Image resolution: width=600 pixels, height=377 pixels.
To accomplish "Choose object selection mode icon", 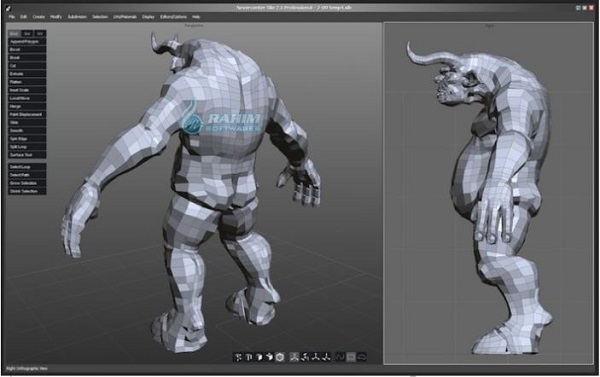I will click(x=269, y=357).
